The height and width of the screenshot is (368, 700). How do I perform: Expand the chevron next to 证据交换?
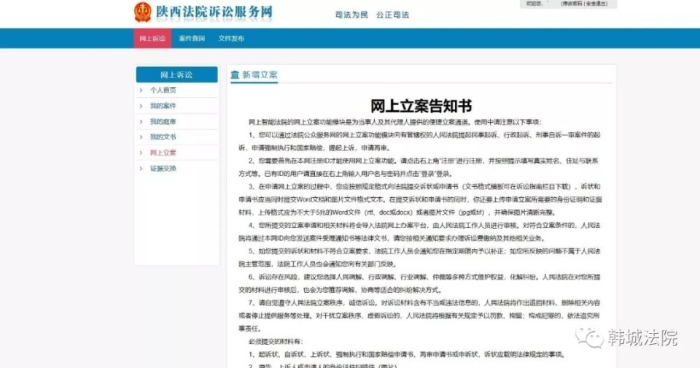141,168
